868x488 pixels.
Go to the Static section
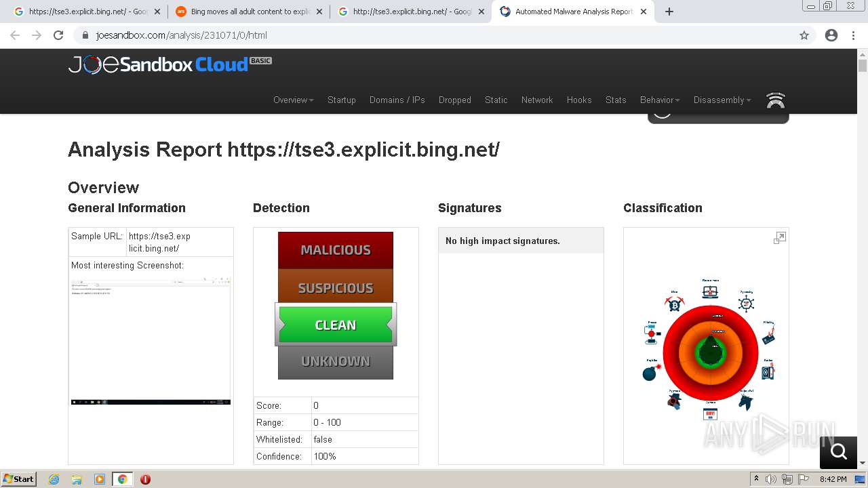pos(496,100)
